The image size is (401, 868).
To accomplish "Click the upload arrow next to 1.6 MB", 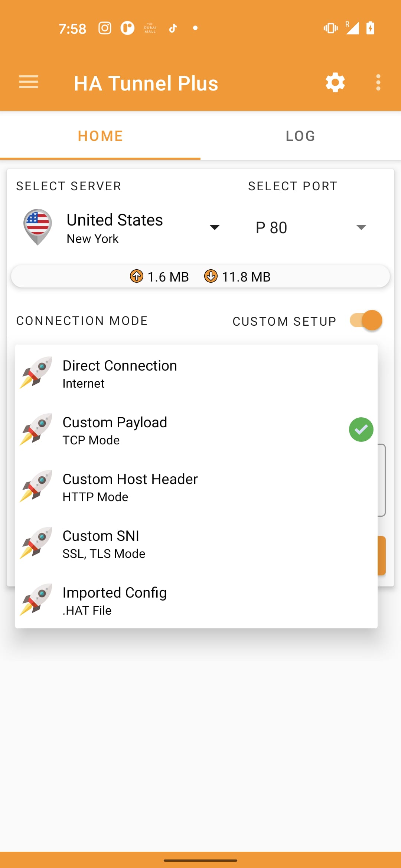I will [137, 276].
